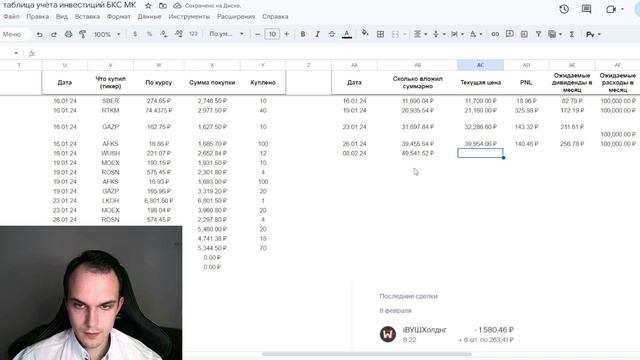This screenshot has width=640, height=360.
Task: Open the functions sigma menu
Action: pyautogui.click(x=572, y=35)
